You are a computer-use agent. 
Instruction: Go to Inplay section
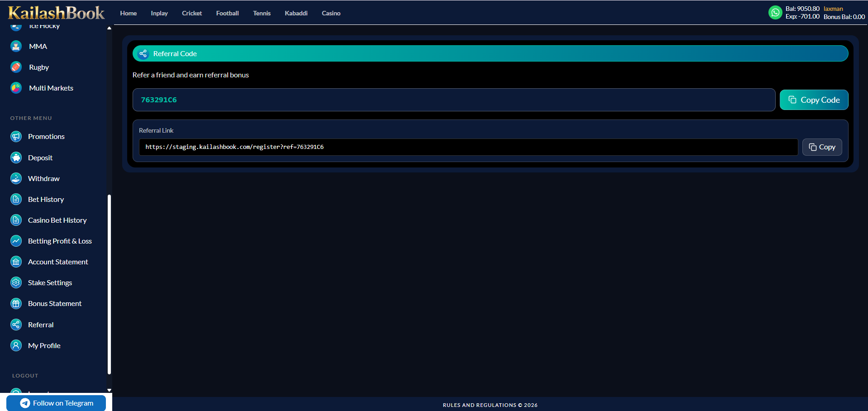[x=159, y=13]
